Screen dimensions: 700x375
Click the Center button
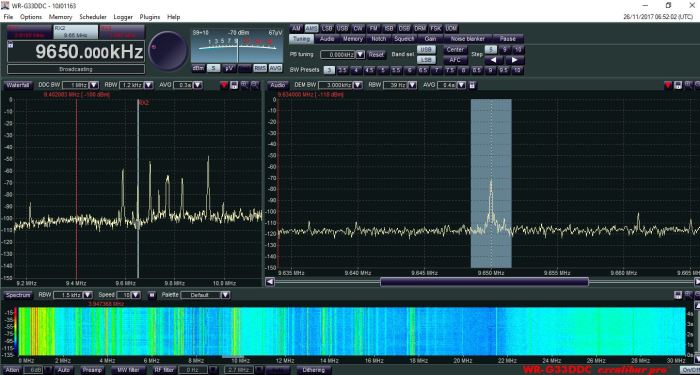[x=455, y=50]
